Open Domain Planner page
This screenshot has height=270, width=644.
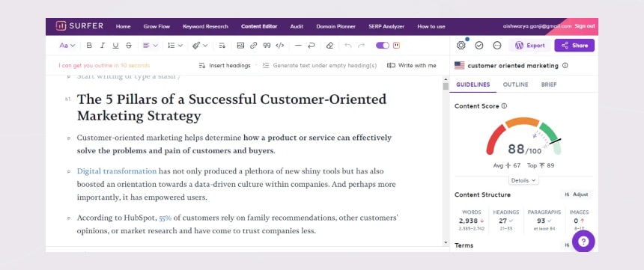335,26
